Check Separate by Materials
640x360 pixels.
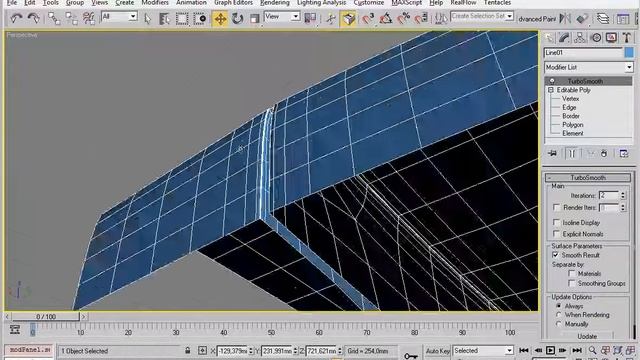tap(571, 273)
